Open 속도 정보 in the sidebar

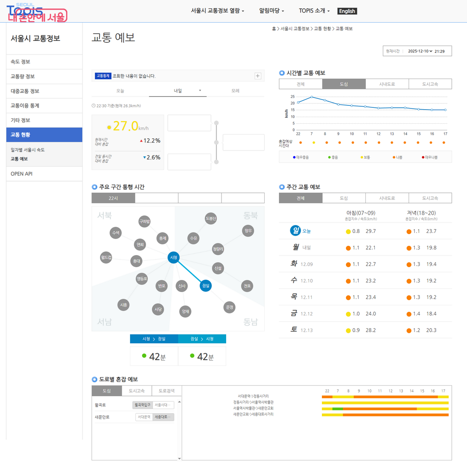coord(20,61)
